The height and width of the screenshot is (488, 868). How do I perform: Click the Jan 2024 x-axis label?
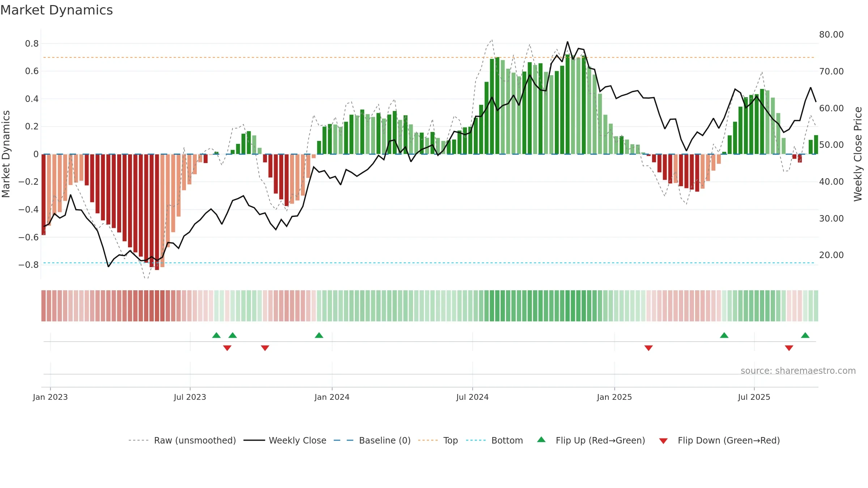(x=332, y=397)
